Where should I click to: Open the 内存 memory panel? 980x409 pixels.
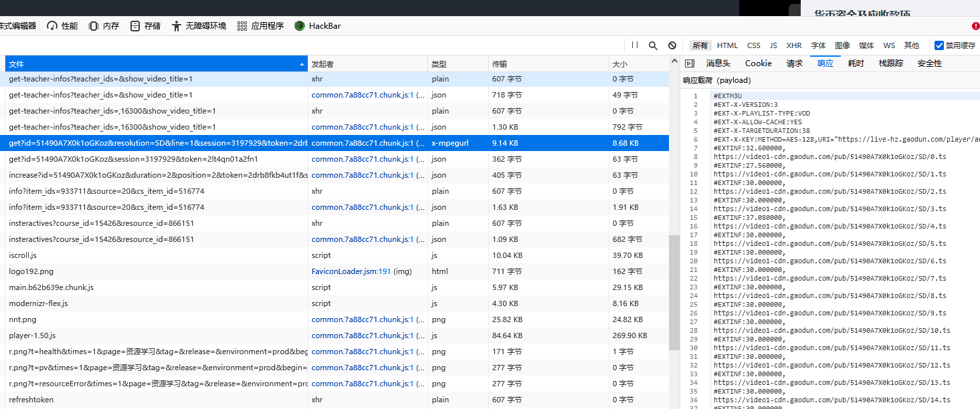click(104, 26)
